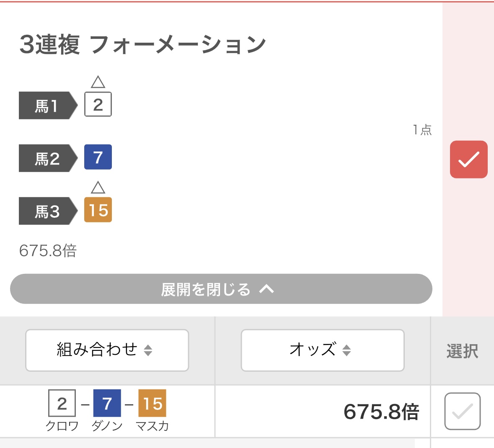This screenshot has width=494, height=448.
Task: Click the blue number 7 box beside 馬2
Action: click(98, 157)
